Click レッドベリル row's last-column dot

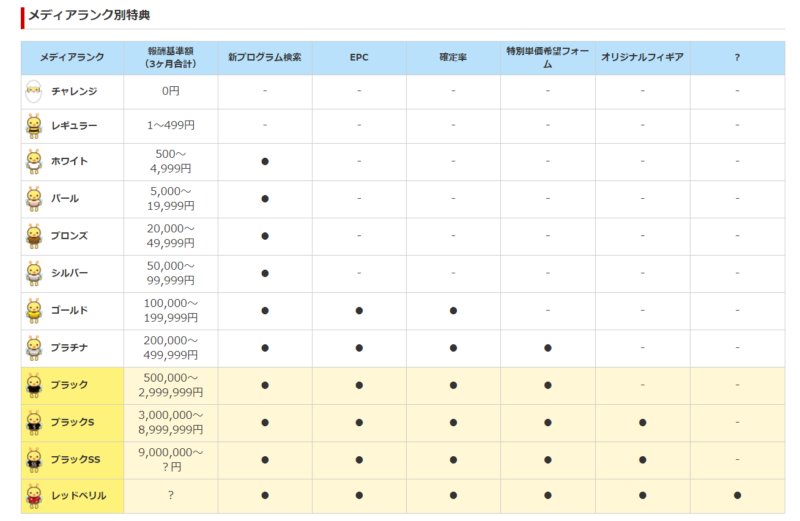tap(737, 495)
